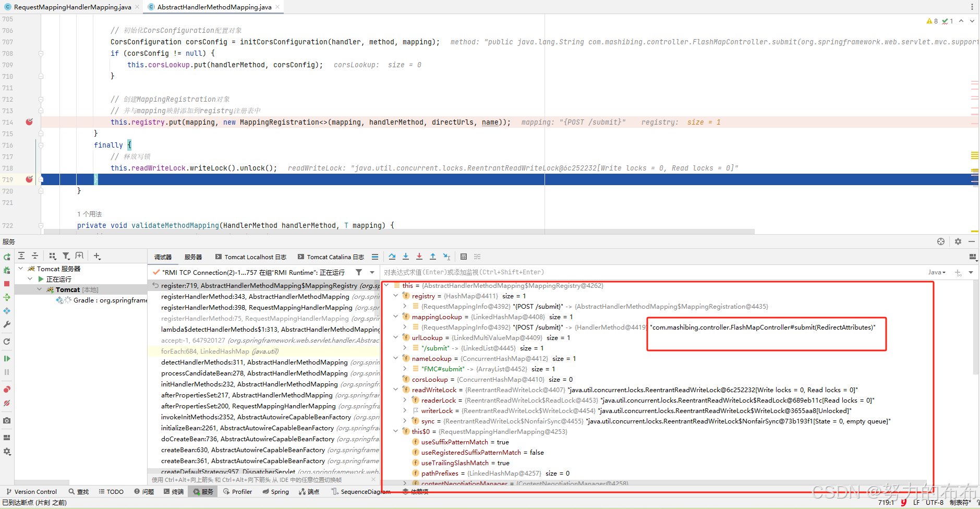Open the Profiler tool window

237,492
